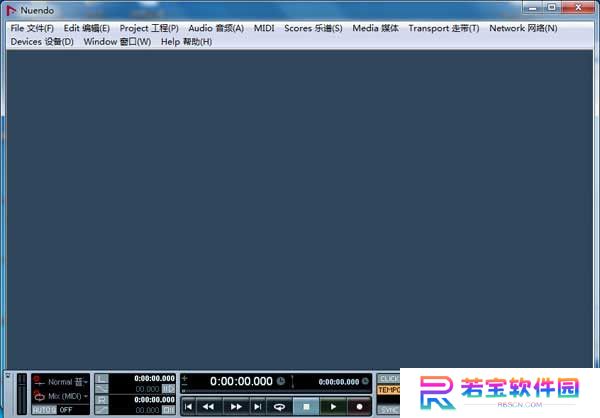Go to next marker in transport
600x418 pixels.
pyautogui.click(x=258, y=407)
